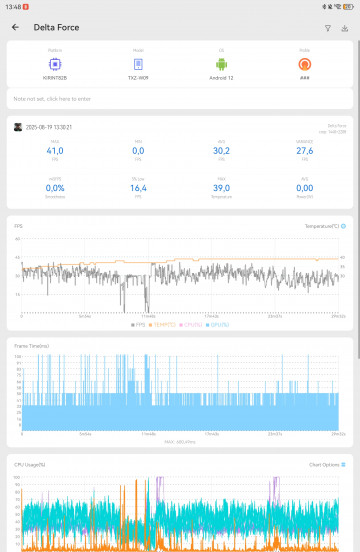The height and width of the screenshot is (552, 360).
Task: Tap the clock showing 13:48
Action: 13,7
